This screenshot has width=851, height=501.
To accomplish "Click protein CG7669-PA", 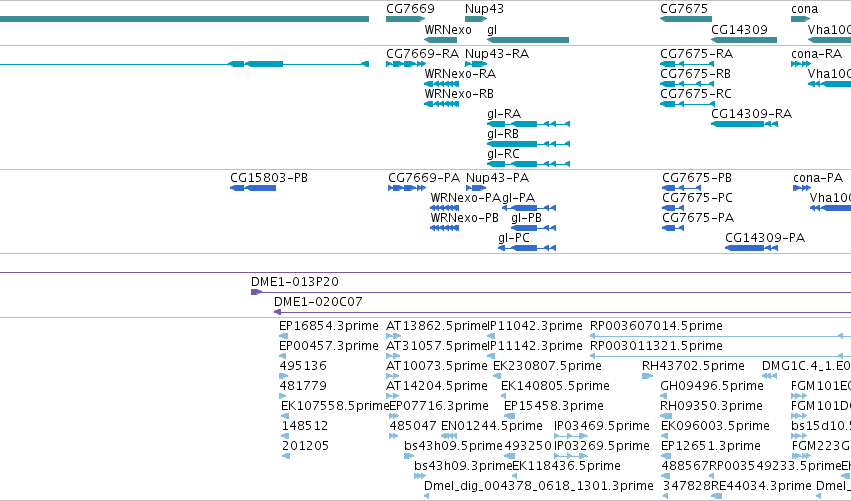I will point(424,178).
